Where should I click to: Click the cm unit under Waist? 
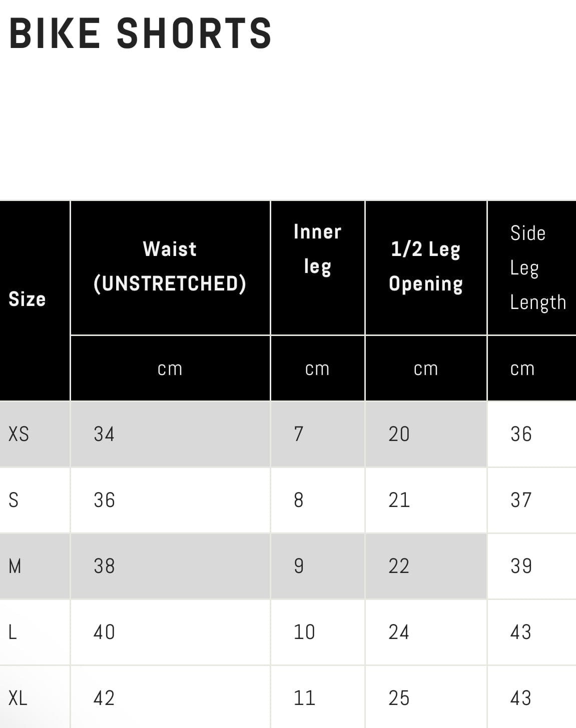[x=170, y=368]
